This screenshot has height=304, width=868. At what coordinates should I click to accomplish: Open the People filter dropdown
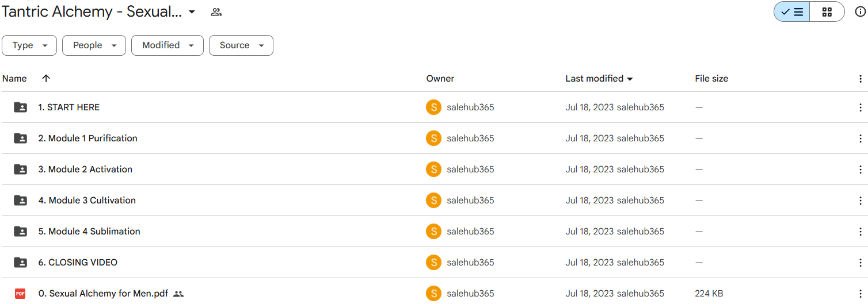coord(94,45)
